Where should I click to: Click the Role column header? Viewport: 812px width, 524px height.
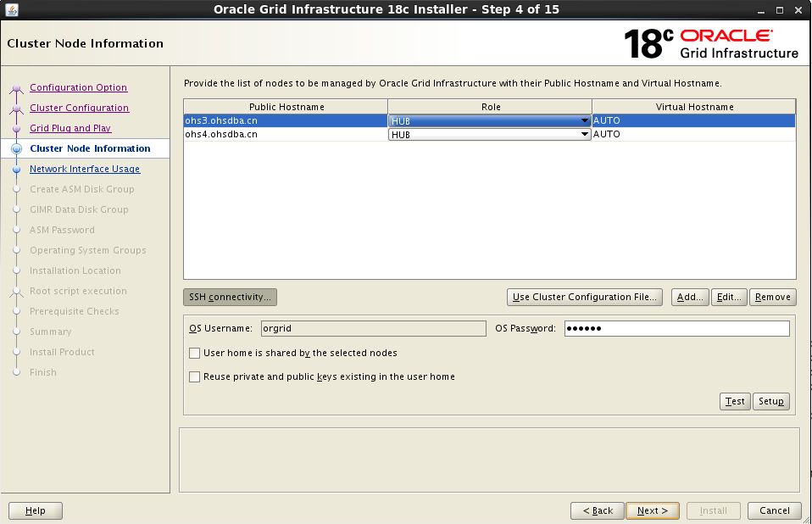point(490,107)
